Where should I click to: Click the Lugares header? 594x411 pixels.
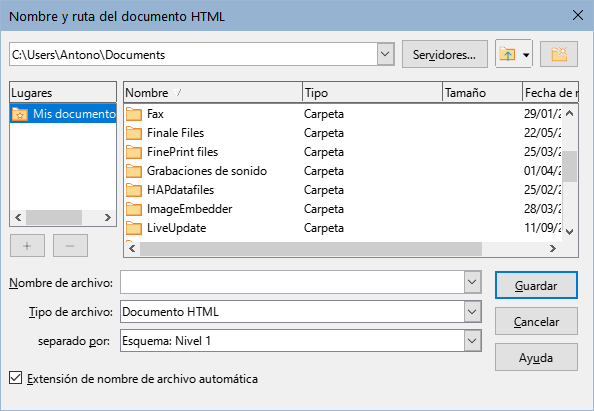pyautogui.click(x=63, y=92)
